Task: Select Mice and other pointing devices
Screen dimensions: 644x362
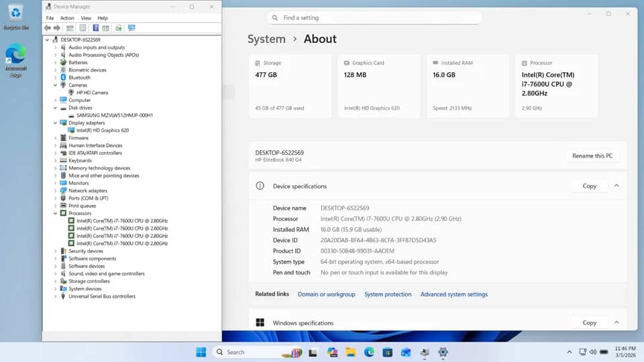Action: [x=103, y=176]
